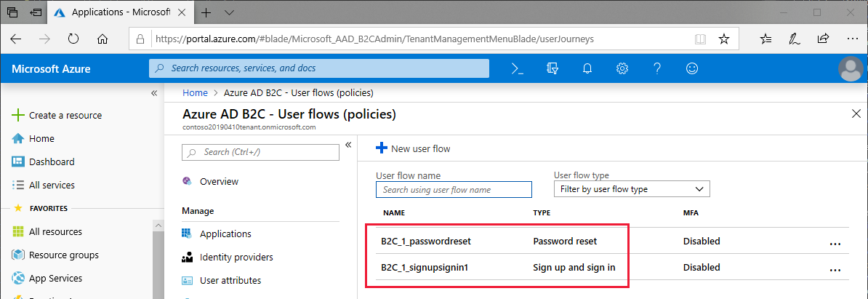Click the user account avatar
The height and width of the screenshot is (299, 868).
click(x=851, y=69)
